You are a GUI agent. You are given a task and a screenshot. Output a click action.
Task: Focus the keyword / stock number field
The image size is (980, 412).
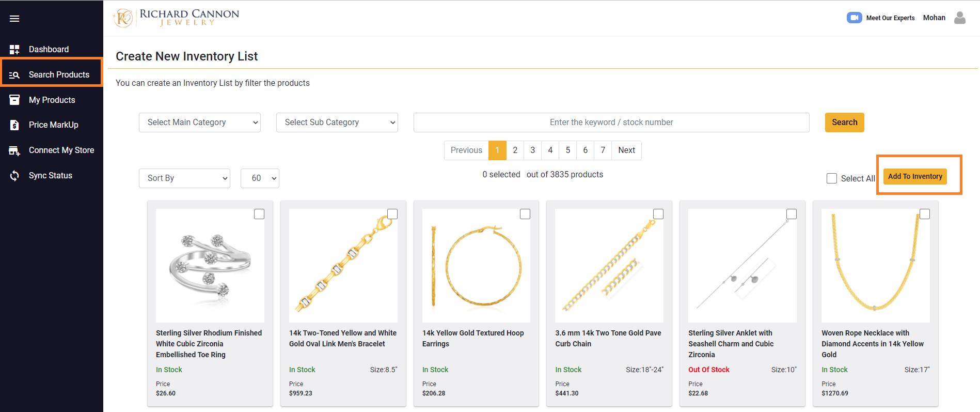click(611, 123)
